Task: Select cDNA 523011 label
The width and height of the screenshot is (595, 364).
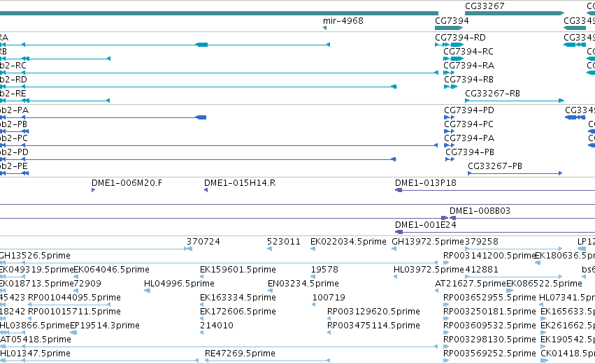Action: point(283,242)
